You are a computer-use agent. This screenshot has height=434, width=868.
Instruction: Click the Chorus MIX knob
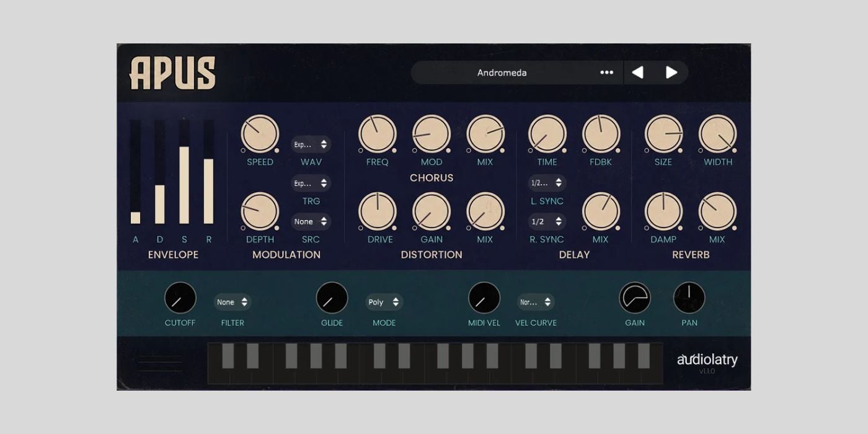coord(485,134)
